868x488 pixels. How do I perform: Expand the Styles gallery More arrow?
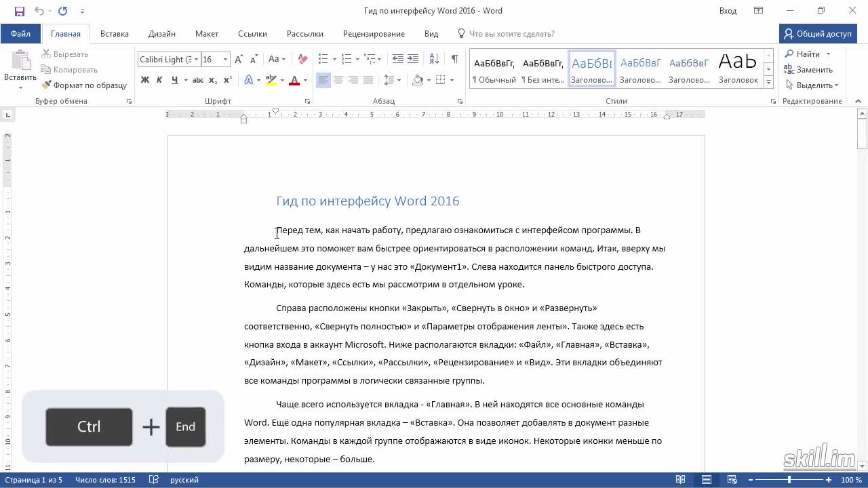[768, 82]
